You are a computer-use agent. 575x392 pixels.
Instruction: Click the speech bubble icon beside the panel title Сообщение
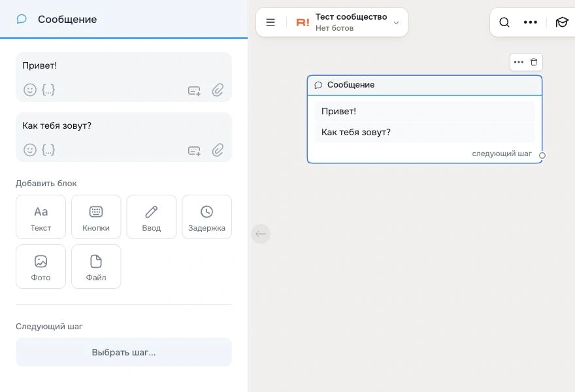point(22,19)
